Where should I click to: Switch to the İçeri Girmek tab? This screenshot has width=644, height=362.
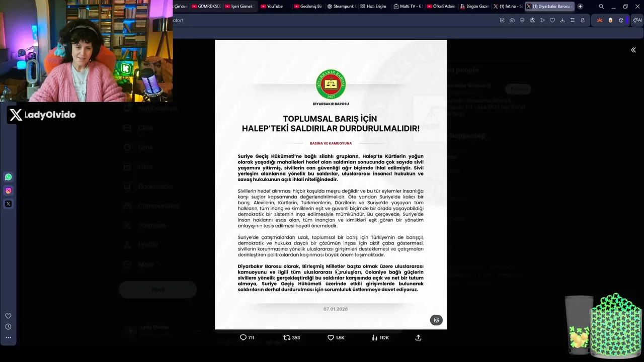coord(239,7)
